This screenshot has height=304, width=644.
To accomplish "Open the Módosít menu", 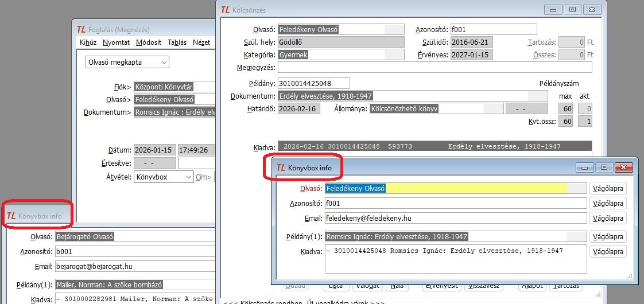I will [x=148, y=42].
